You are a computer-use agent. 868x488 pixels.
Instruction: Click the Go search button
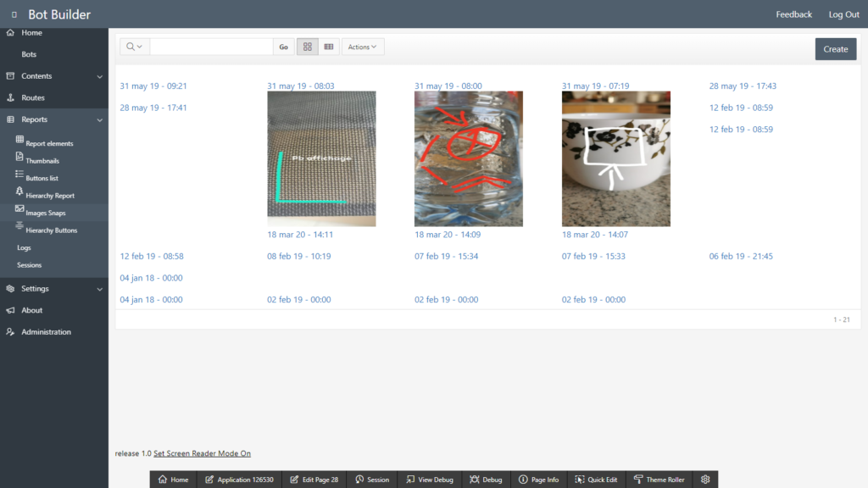283,47
